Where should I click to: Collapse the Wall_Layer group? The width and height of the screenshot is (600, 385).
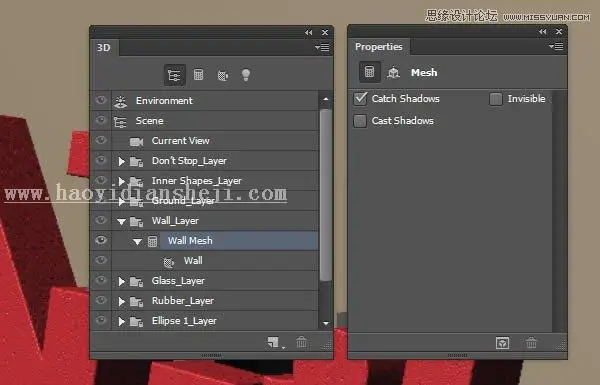pyautogui.click(x=121, y=222)
